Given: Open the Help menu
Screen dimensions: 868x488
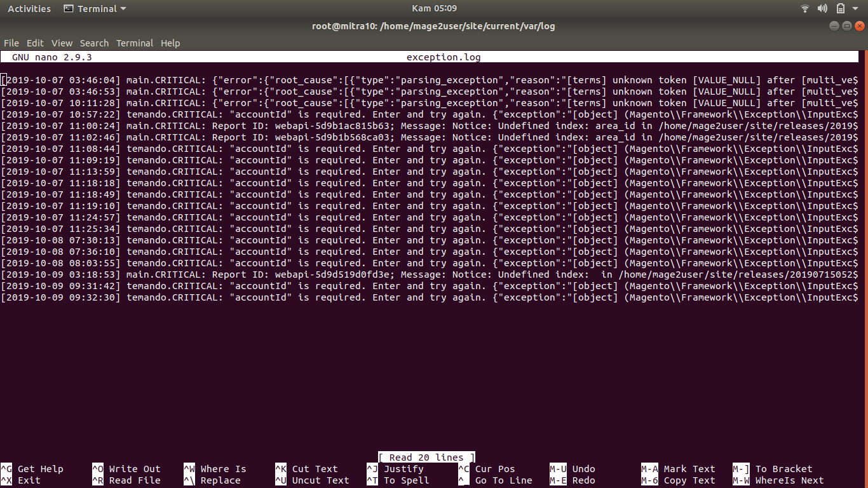Looking at the screenshot, I should pos(170,43).
